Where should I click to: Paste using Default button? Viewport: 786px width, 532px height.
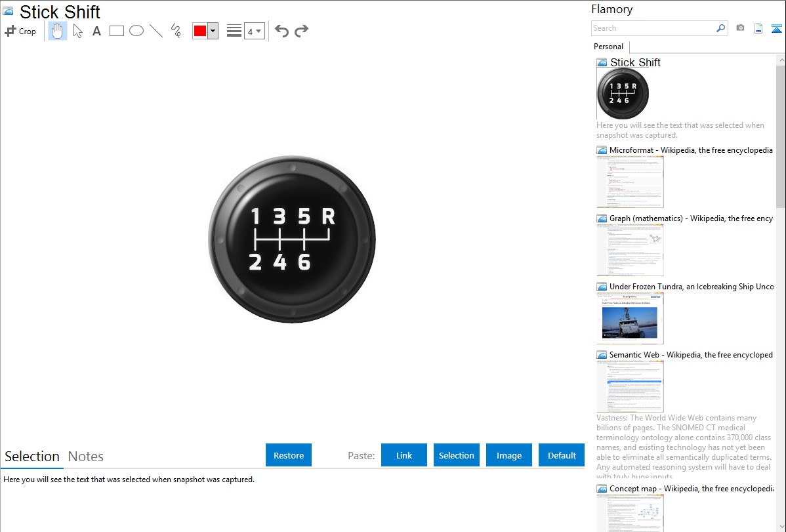(x=562, y=455)
